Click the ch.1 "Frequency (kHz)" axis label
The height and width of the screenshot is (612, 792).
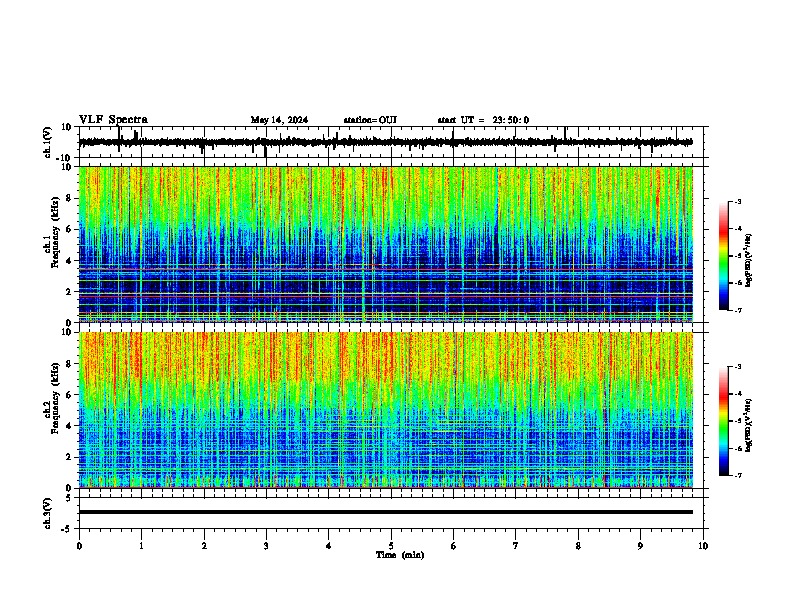point(55,233)
